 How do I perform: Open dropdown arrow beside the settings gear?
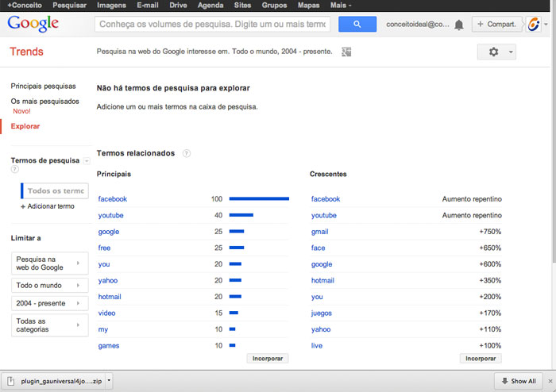(511, 52)
